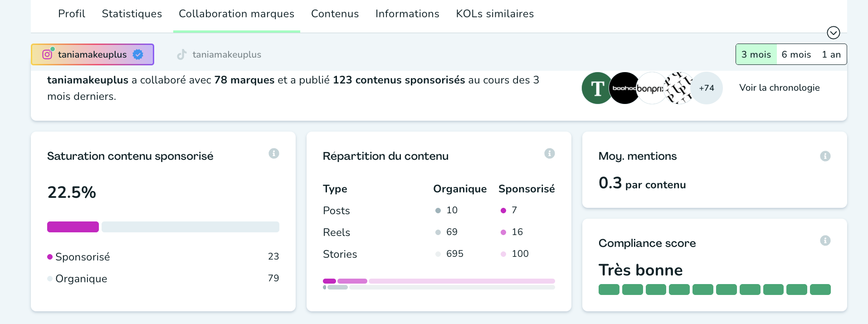Set the time range to 1 an

tap(831, 54)
